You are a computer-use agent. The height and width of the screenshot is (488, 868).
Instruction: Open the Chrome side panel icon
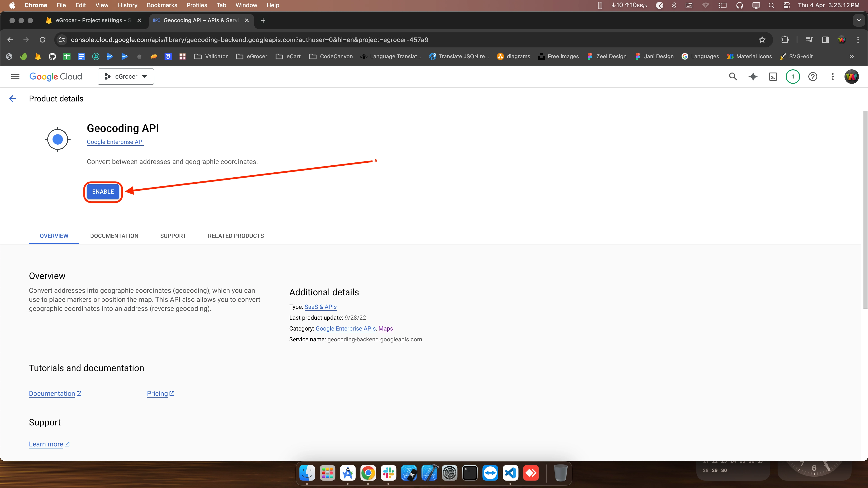click(825, 40)
